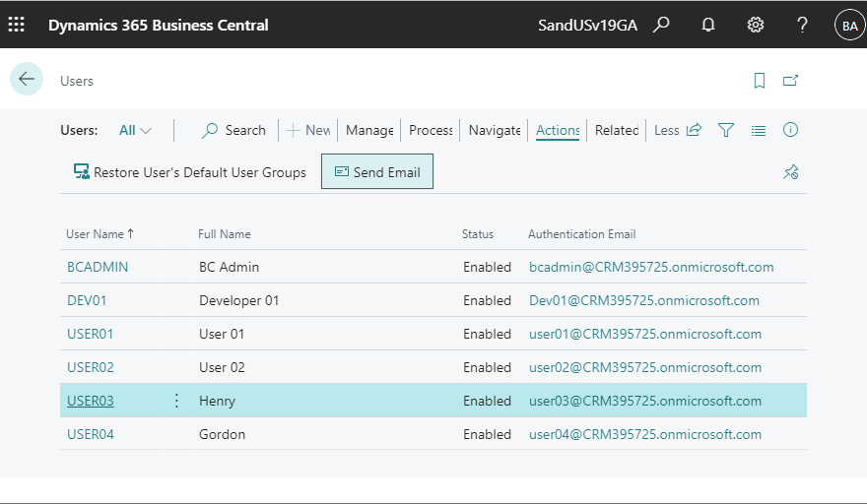
Task: Click the Full Name column header
Action: pos(224,234)
